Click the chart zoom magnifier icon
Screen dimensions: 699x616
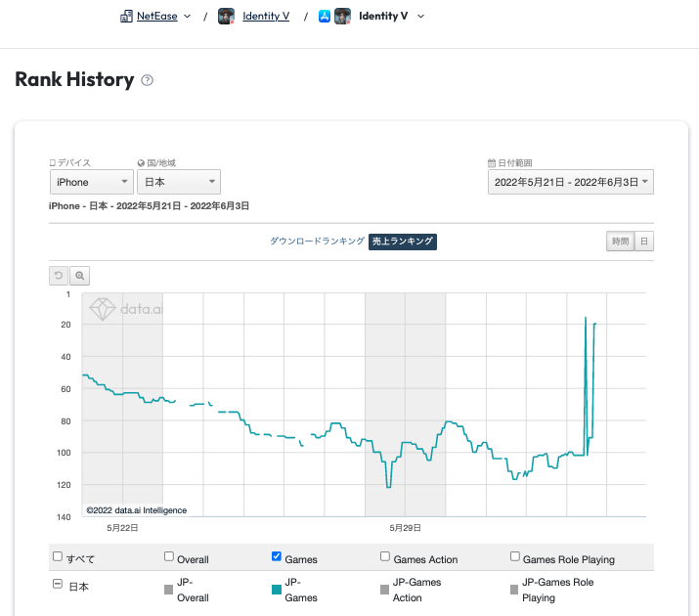[80, 276]
